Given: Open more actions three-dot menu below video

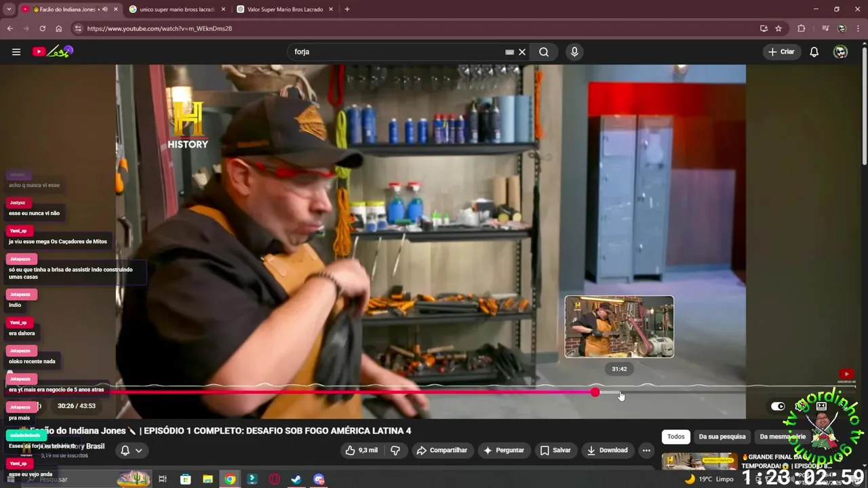Looking at the screenshot, I should (646, 450).
